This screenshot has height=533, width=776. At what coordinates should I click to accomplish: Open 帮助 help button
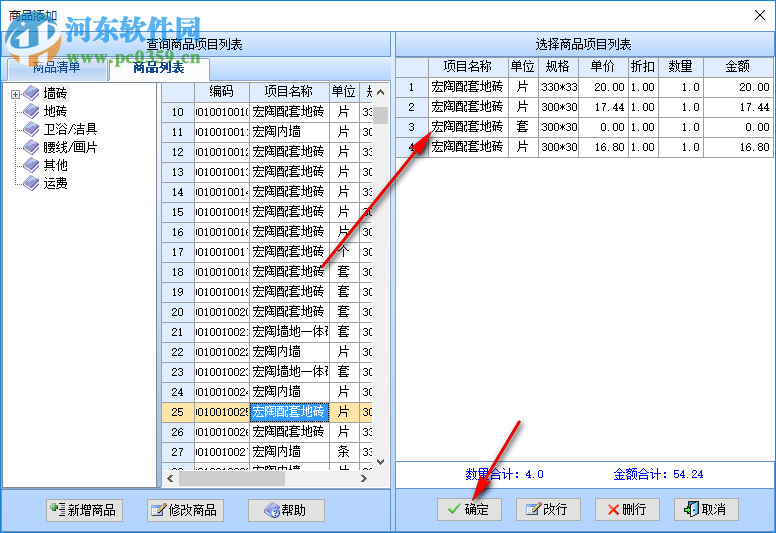(x=286, y=510)
